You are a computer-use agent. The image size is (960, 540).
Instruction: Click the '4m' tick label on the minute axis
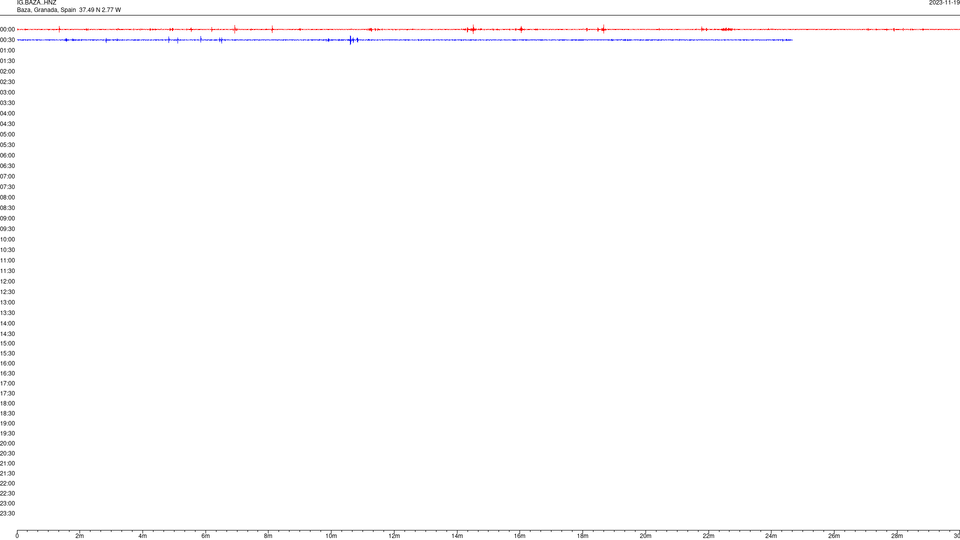(x=143, y=536)
